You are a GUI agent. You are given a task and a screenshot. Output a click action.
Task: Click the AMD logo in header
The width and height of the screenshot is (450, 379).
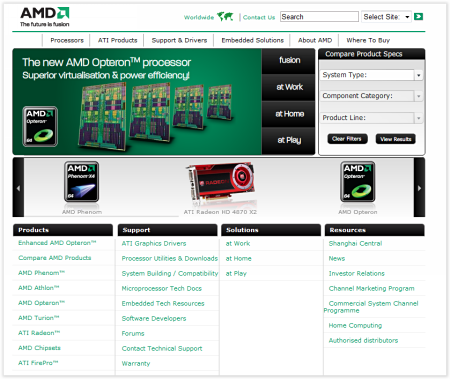pos(45,17)
